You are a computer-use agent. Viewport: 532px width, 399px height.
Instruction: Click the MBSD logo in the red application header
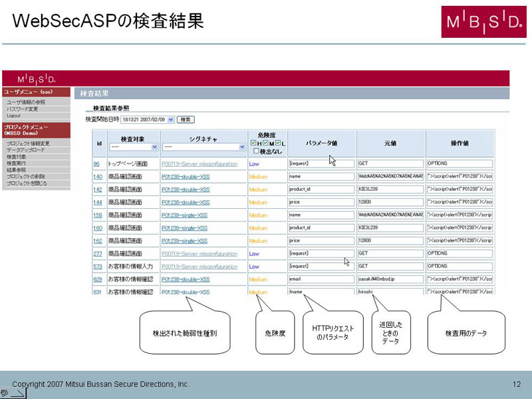pyautogui.click(x=37, y=79)
